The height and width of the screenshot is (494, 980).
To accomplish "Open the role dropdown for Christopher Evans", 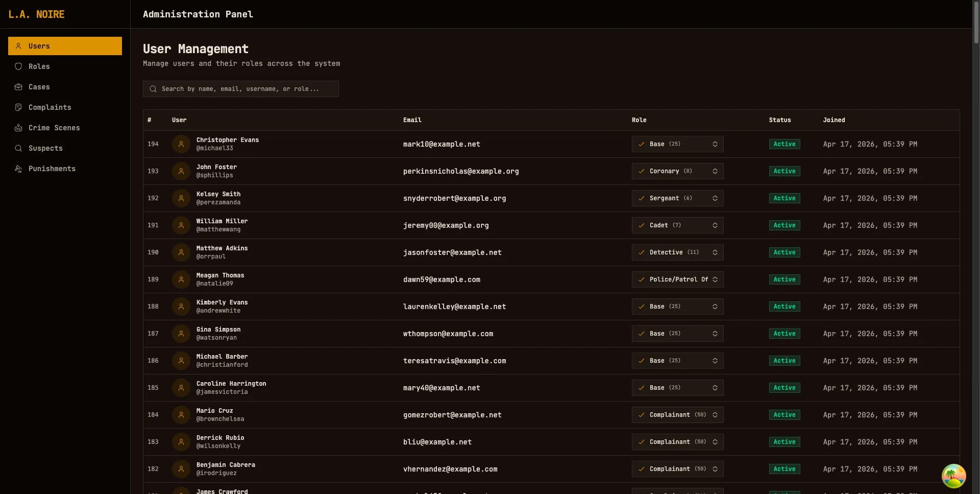I will (x=677, y=144).
